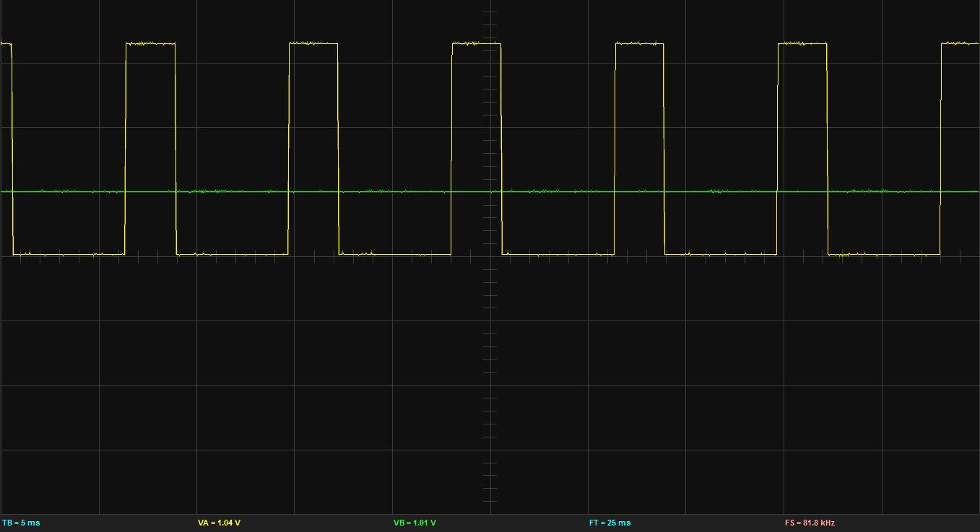Click the last pulse near the right edge
The image size is (980, 532).
pyautogui.click(x=961, y=43)
